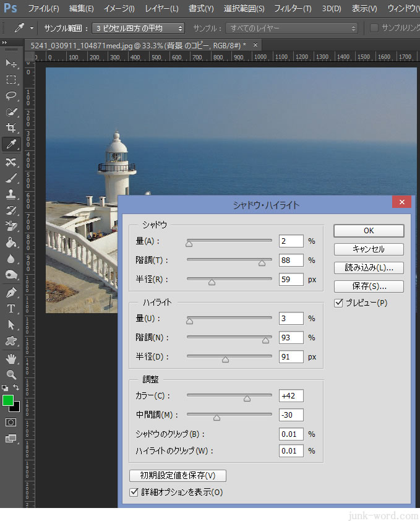Click the キャンセル button
Screen dimensions: 420x521
coord(369,249)
